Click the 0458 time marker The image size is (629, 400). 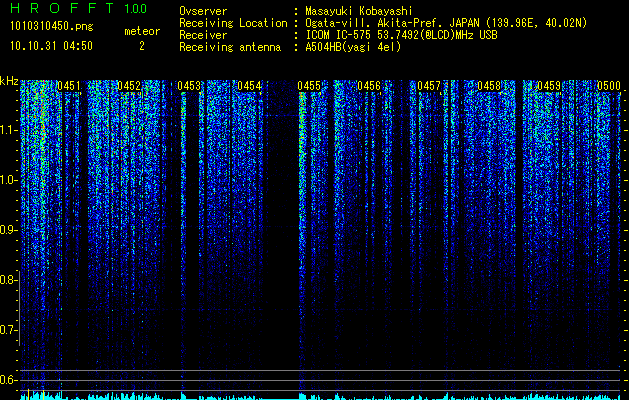(489, 86)
